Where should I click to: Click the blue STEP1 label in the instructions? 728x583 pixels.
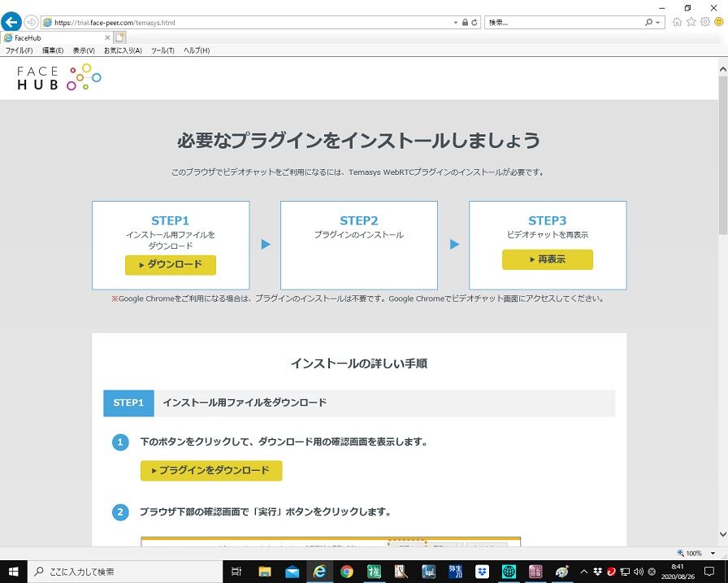(128, 402)
